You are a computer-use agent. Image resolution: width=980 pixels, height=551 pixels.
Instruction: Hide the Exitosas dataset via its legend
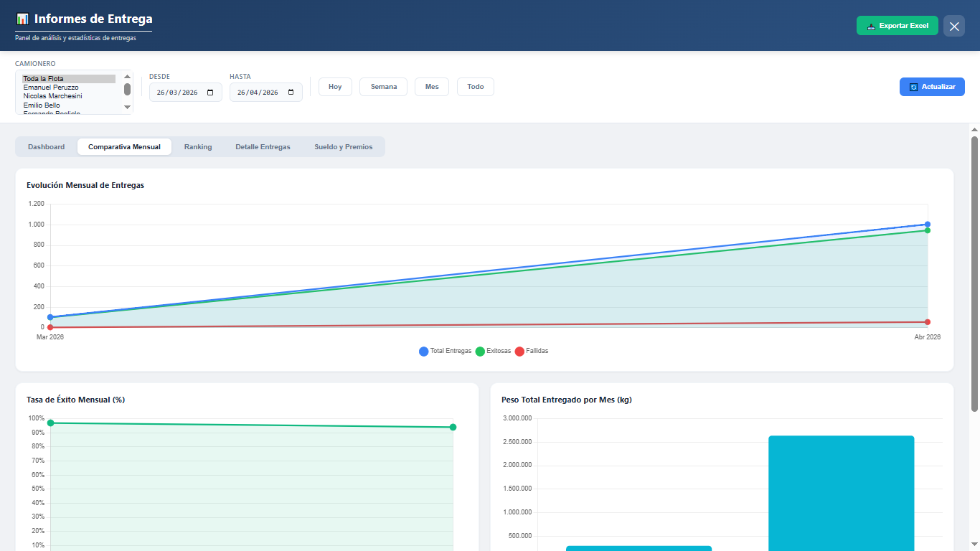click(x=493, y=351)
